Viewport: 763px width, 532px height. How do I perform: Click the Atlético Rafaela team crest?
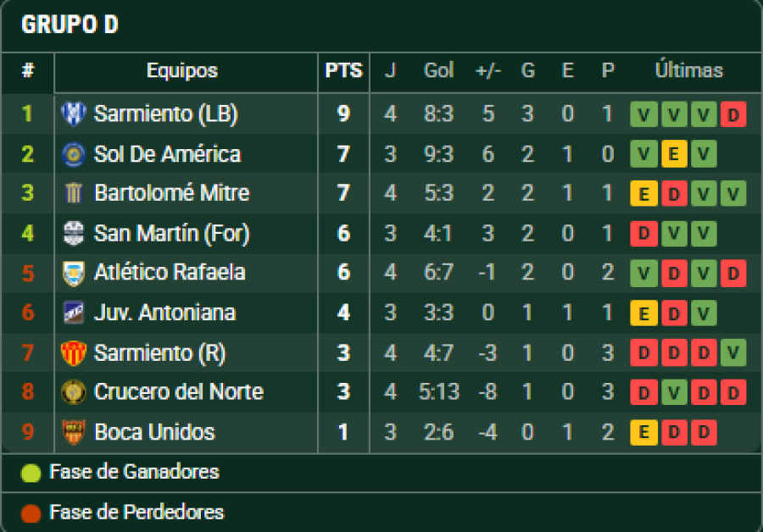tap(74, 273)
